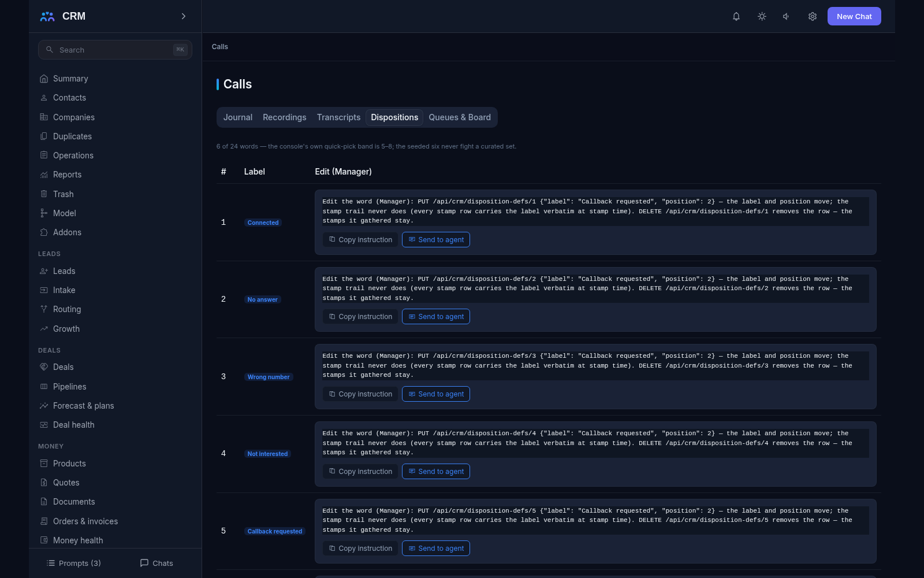Switch to the Transcripts tab
This screenshot has height=578, width=924.
click(x=338, y=117)
